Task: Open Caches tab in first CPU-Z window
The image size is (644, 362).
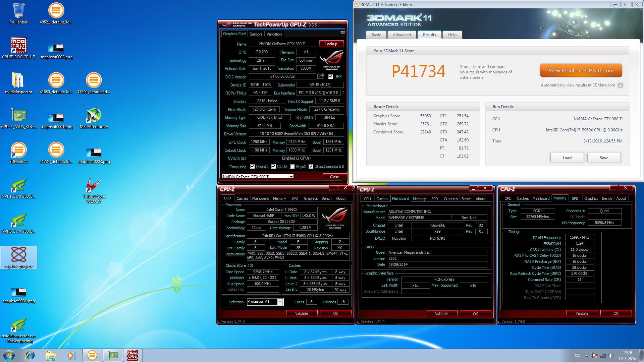Action: (x=242, y=198)
